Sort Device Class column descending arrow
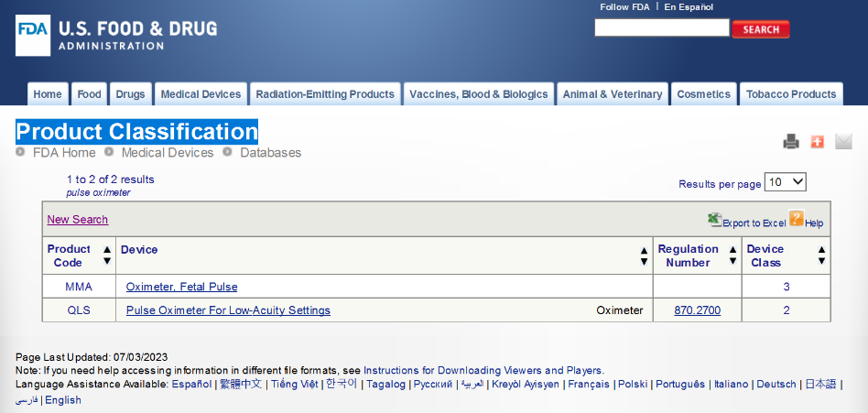This screenshot has height=413, width=868. (x=821, y=262)
